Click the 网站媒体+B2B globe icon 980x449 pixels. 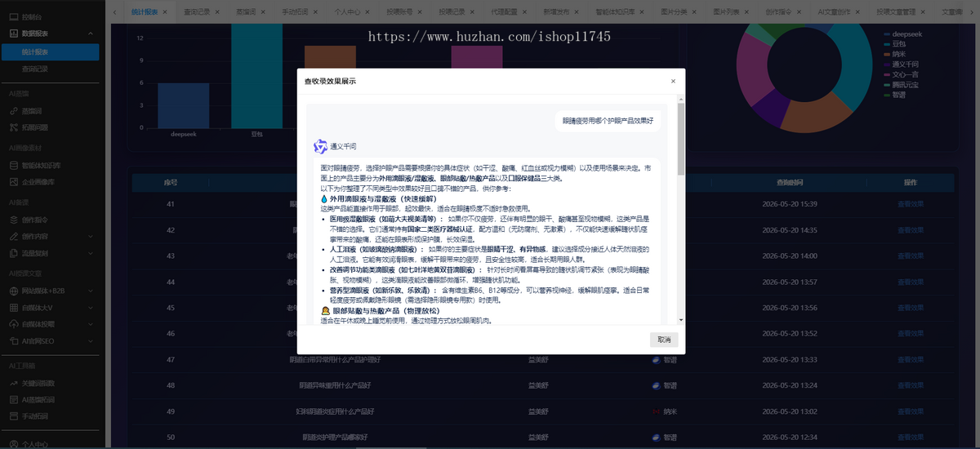(x=14, y=291)
